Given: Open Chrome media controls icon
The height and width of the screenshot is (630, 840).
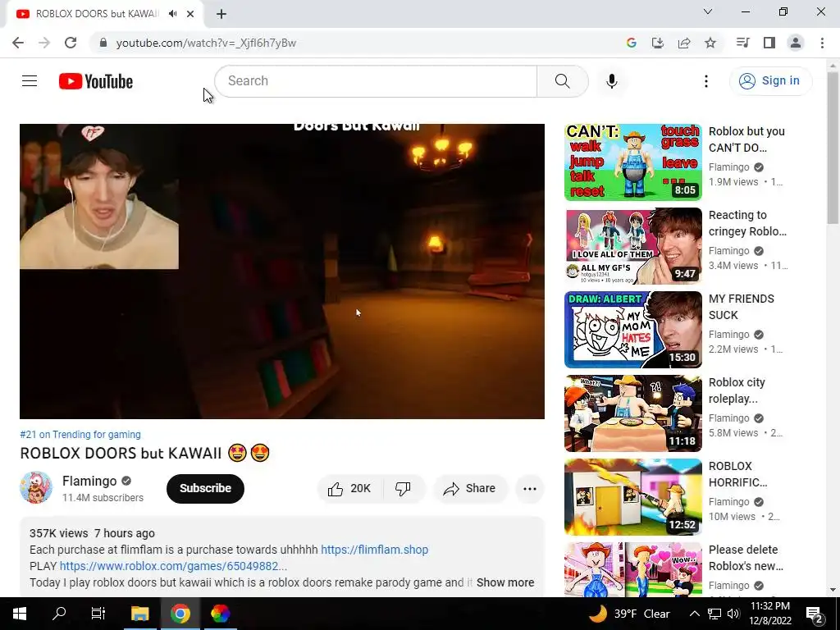Looking at the screenshot, I should (742, 43).
